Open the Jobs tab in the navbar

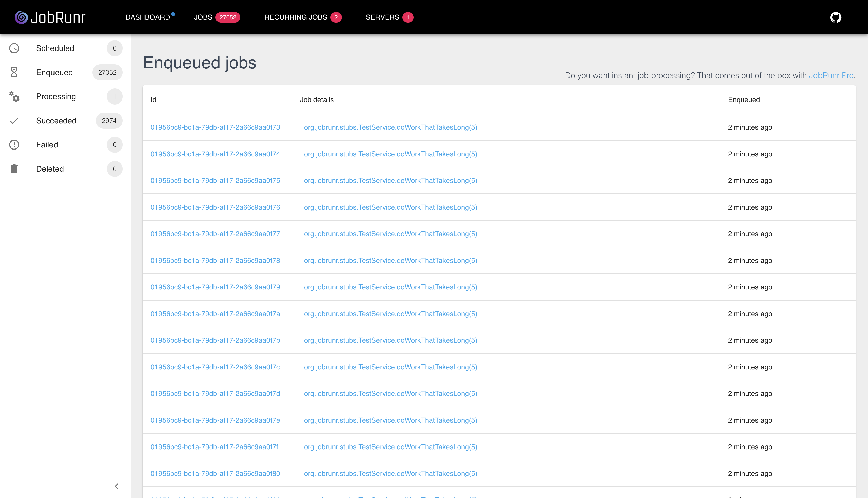tap(203, 17)
